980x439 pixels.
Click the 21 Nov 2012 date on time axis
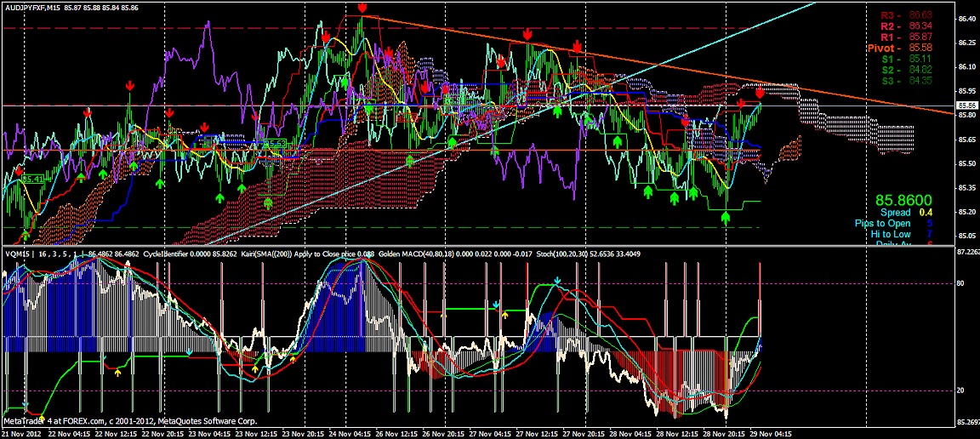tap(21, 432)
